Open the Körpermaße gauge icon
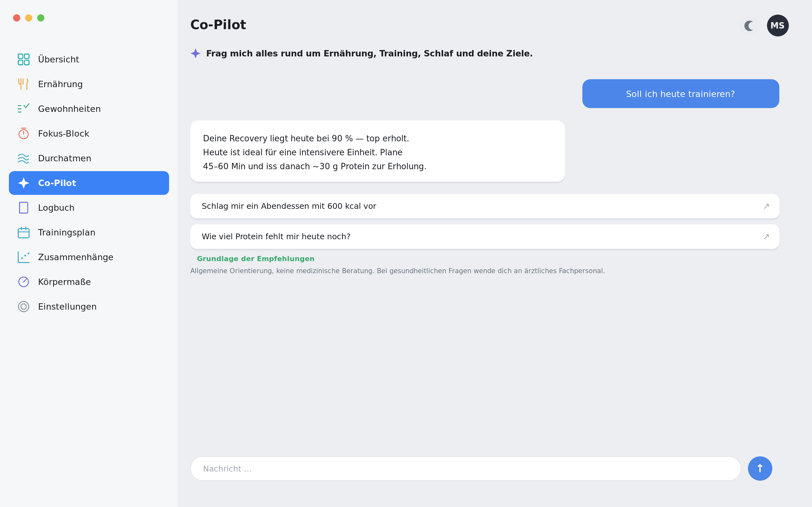The height and width of the screenshot is (507, 812). point(23,282)
